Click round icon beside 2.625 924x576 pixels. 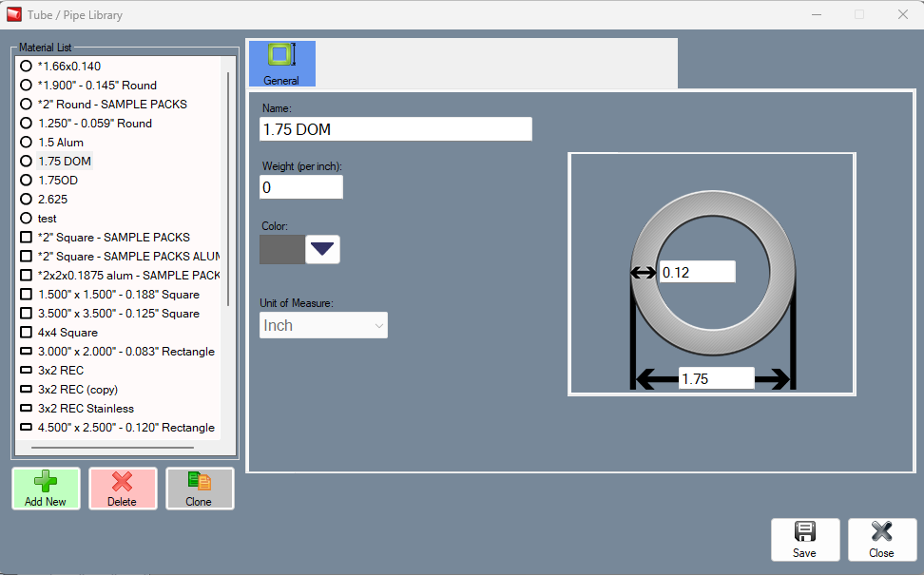pos(26,199)
